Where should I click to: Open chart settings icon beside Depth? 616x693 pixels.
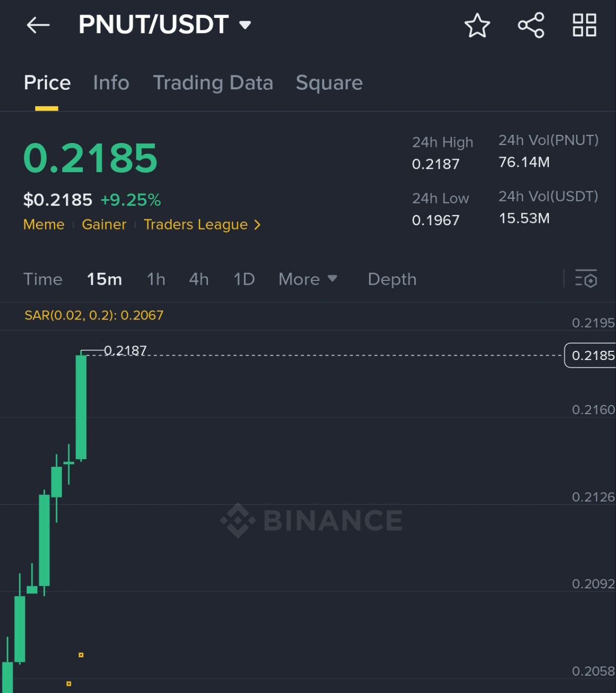(x=586, y=279)
